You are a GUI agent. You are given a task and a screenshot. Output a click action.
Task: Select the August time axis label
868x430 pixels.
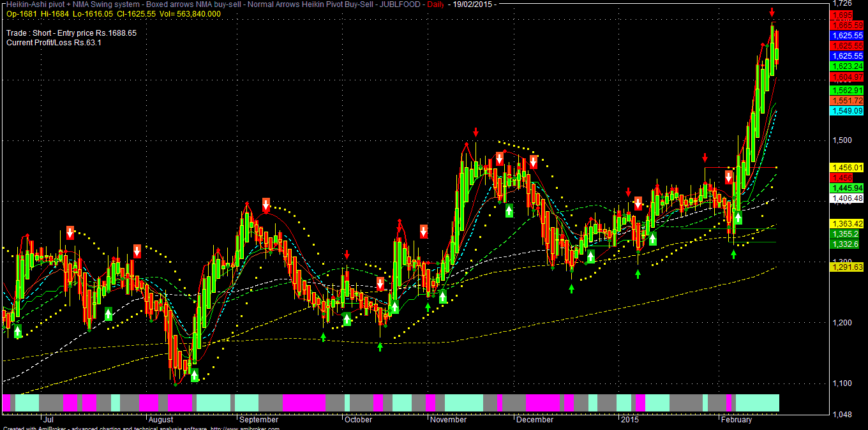click(160, 420)
